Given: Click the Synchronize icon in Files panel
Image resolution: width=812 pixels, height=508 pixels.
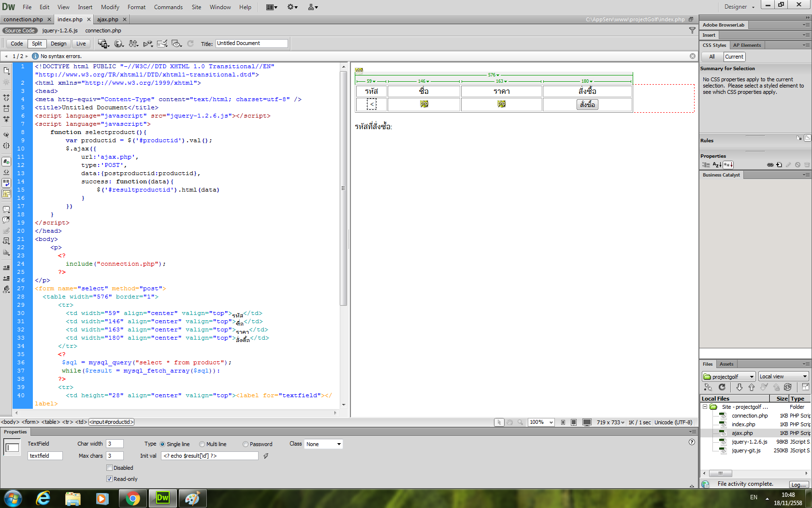Looking at the screenshot, I should click(x=788, y=387).
